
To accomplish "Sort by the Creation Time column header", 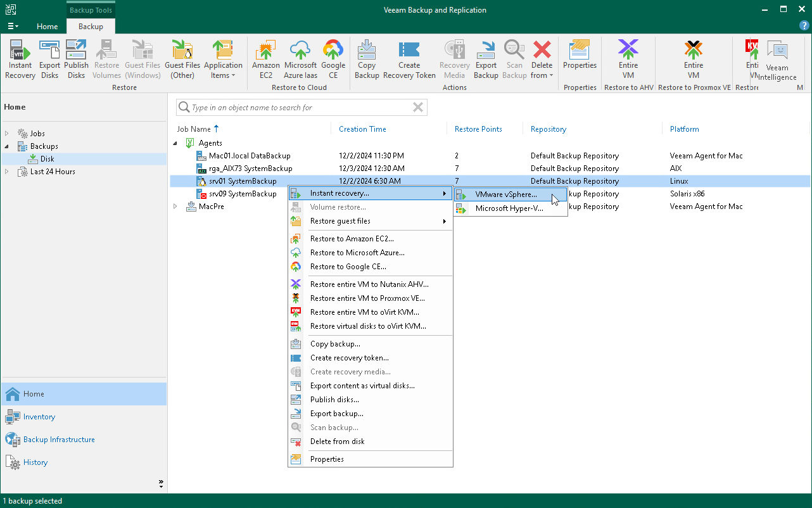I will click(x=362, y=129).
